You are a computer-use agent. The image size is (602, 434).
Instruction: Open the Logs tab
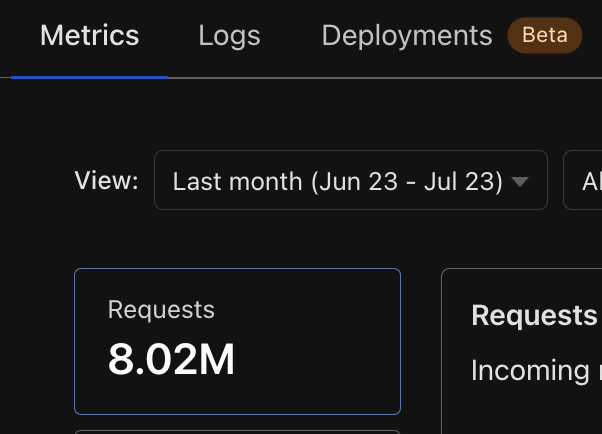coord(229,37)
